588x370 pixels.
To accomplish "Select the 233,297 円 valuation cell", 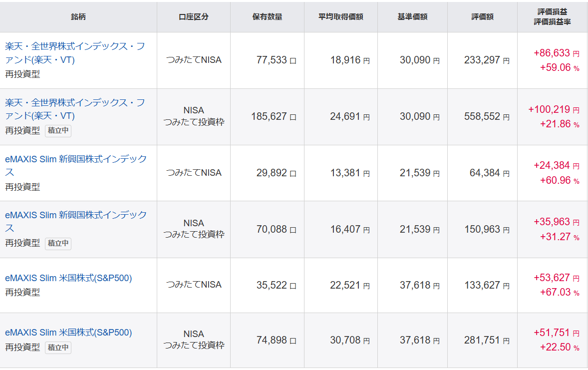I will click(486, 60).
